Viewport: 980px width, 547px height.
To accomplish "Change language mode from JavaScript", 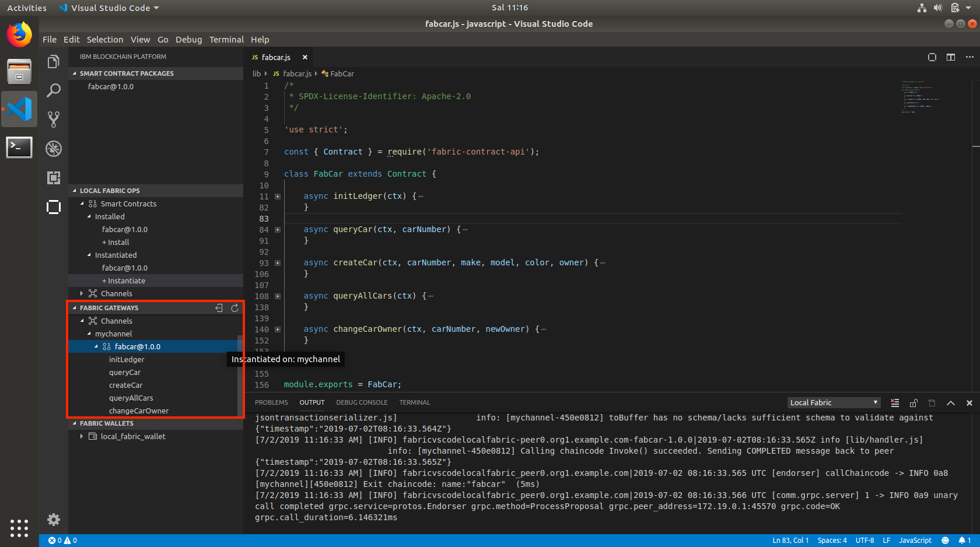I will click(x=915, y=541).
